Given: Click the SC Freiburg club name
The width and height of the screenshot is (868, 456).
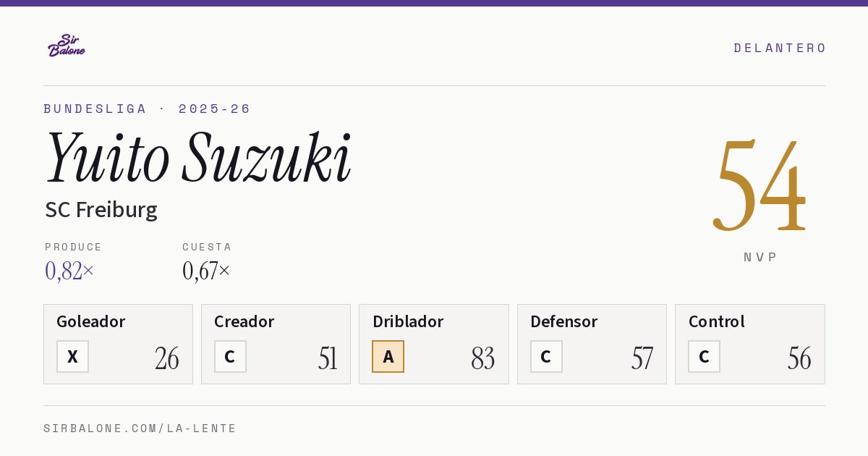Looking at the screenshot, I should [101, 210].
